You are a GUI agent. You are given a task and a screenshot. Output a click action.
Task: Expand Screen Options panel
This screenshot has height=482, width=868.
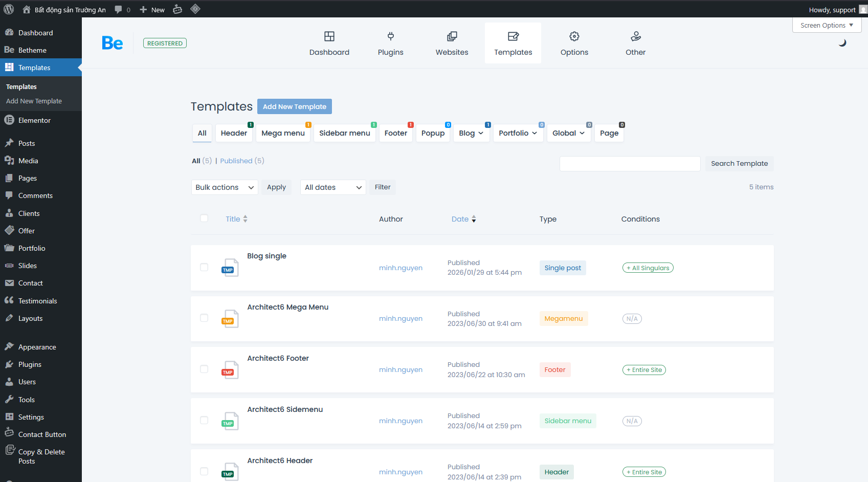[826, 25]
